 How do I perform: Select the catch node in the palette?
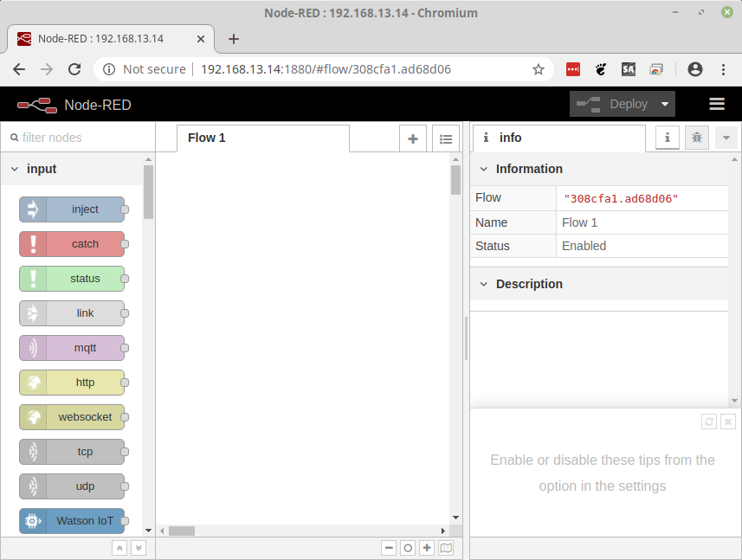tap(72, 244)
